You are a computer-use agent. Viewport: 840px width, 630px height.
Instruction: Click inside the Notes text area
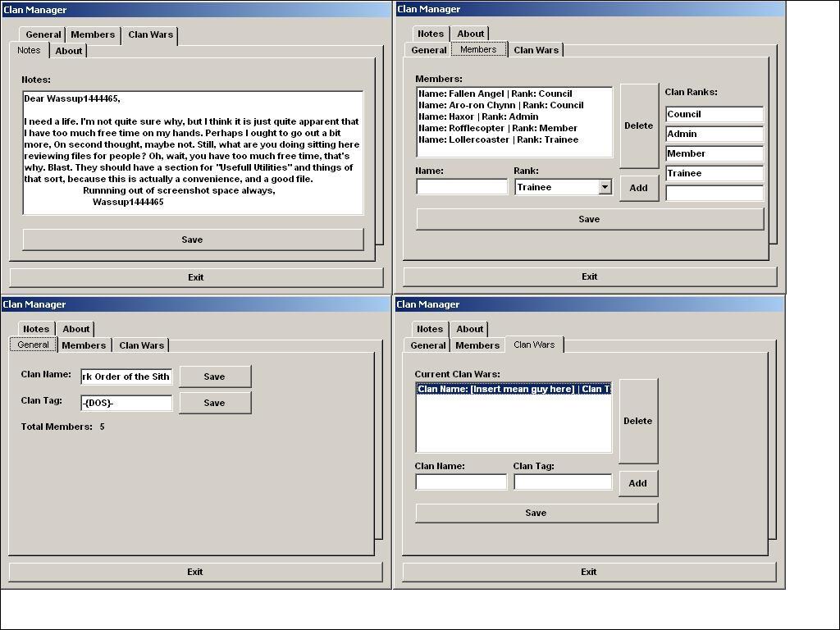tap(193, 153)
